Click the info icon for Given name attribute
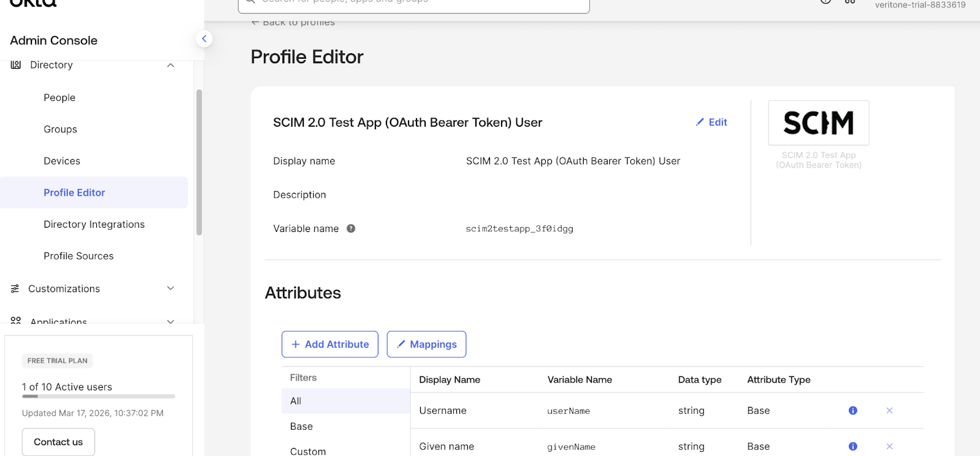Screen dimensions: 980x456 tap(853, 446)
